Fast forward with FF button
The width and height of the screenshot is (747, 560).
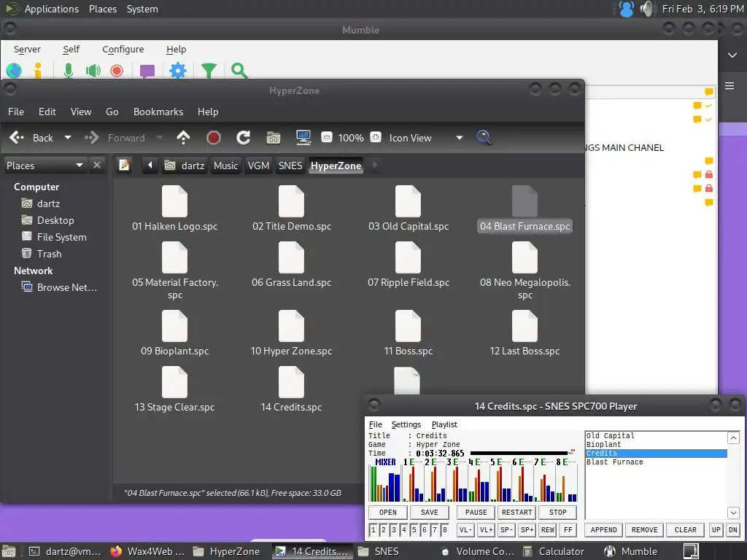pyautogui.click(x=568, y=529)
